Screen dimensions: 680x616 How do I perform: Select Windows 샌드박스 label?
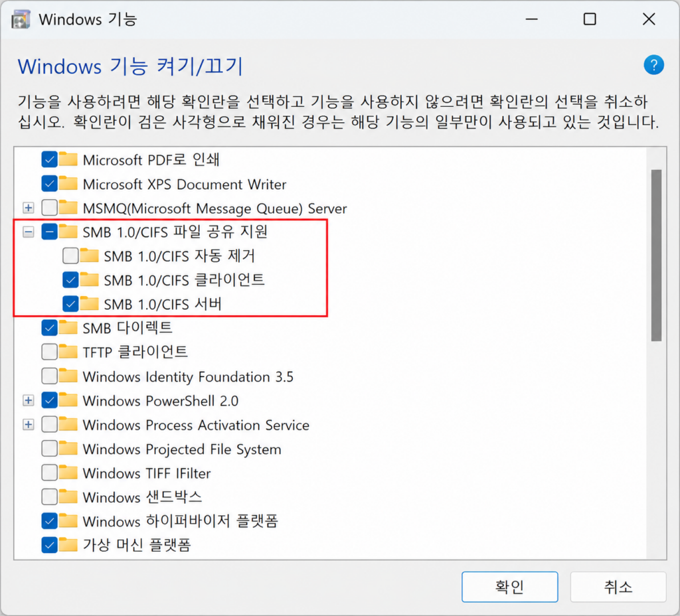[x=142, y=497]
